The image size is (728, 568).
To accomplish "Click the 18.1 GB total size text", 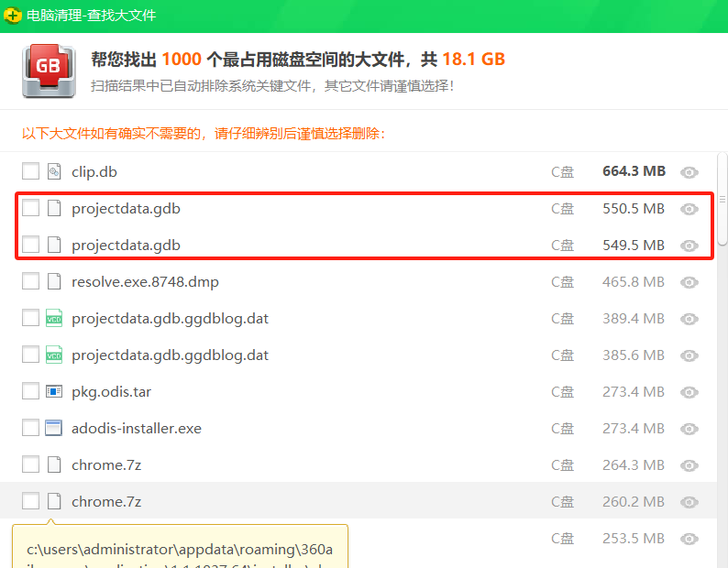I will [x=474, y=60].
